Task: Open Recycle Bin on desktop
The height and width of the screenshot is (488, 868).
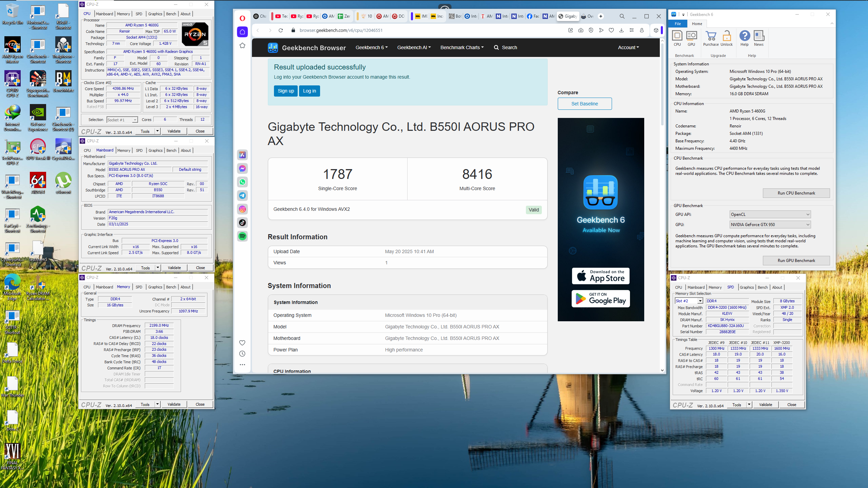Action: [13, 14]
